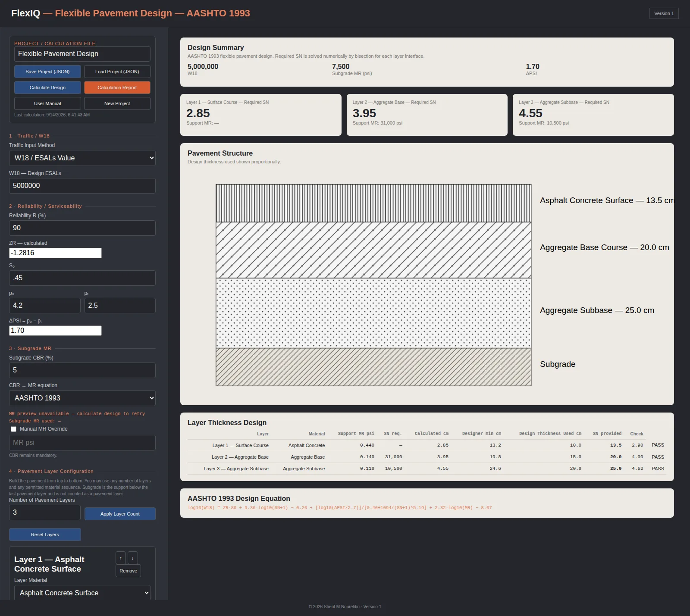Screen dimensions: 690x616
Task: Click 'Layer 1 — Surface Course' table row
Action: pyautogui.click(x=427, y=445)
